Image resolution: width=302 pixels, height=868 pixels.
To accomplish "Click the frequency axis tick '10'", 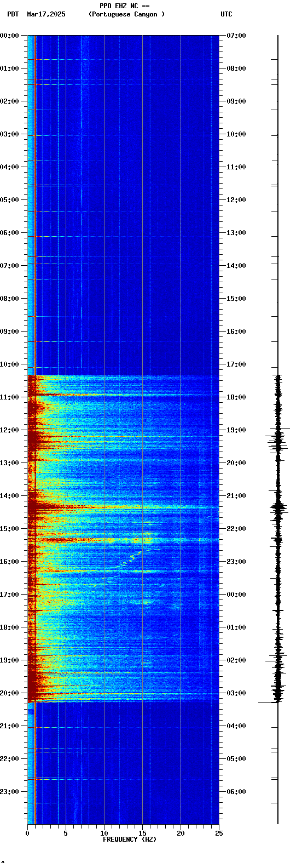I will click(x=104, y=833).
